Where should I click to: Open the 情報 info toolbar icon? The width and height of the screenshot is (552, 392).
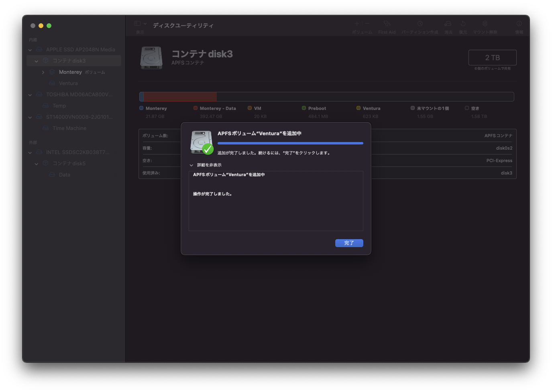[519, 24]
